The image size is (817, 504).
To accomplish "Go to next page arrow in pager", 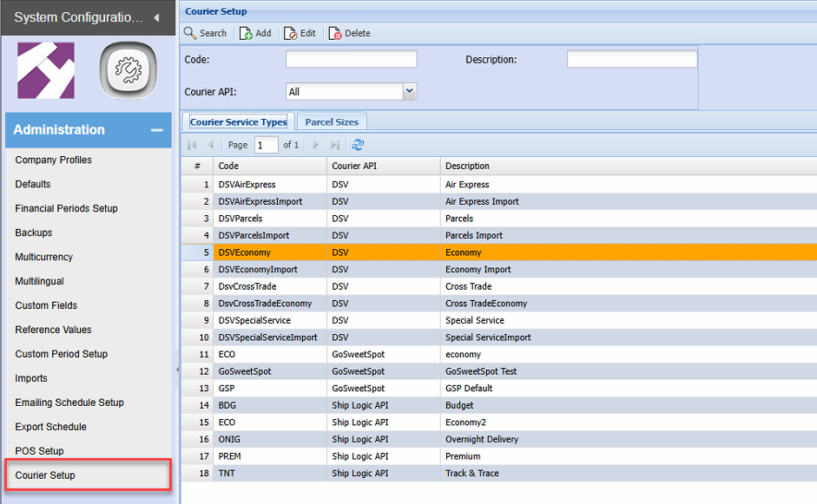I will tap(316, 145).
